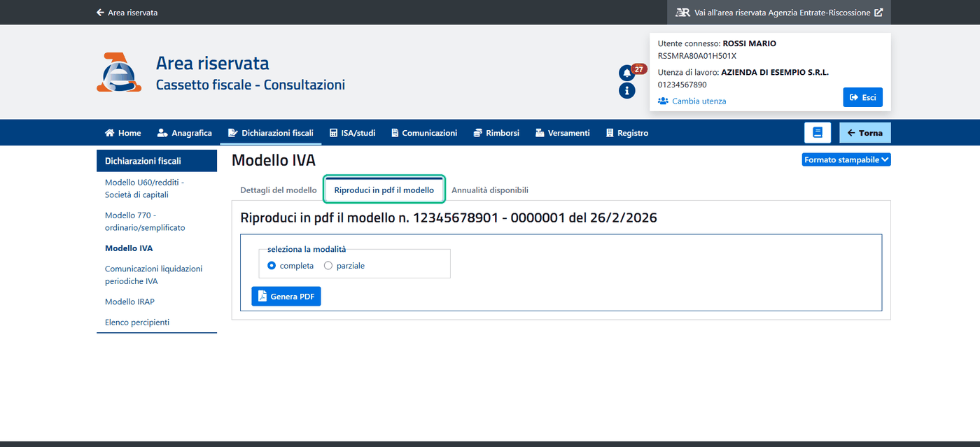This screenshot has height=447, width=980.
Task: Open the ISA/studi menu
Action: [x=352, y=133]
